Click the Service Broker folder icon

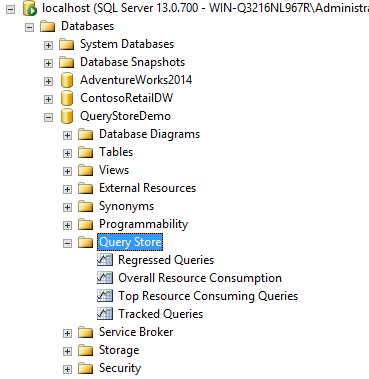85,332
